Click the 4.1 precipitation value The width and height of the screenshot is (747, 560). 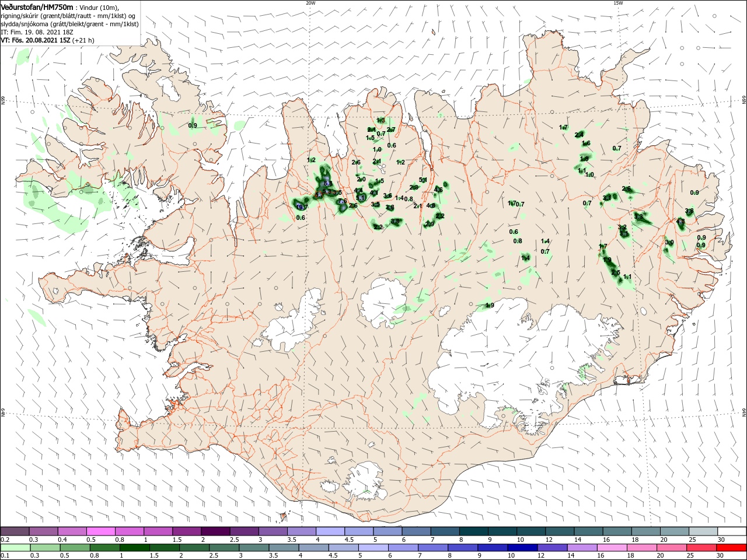pos(375,192)
